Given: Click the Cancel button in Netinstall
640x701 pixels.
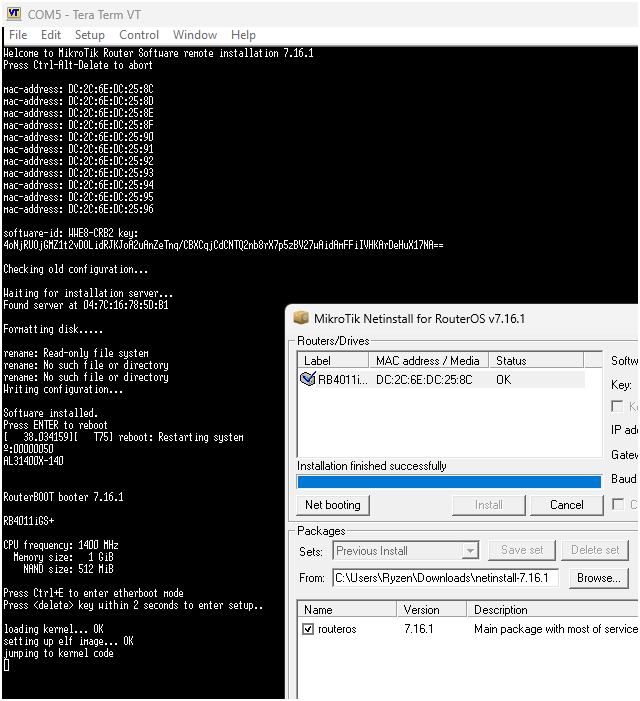Looking at the screenshot, I should [566, 505].
